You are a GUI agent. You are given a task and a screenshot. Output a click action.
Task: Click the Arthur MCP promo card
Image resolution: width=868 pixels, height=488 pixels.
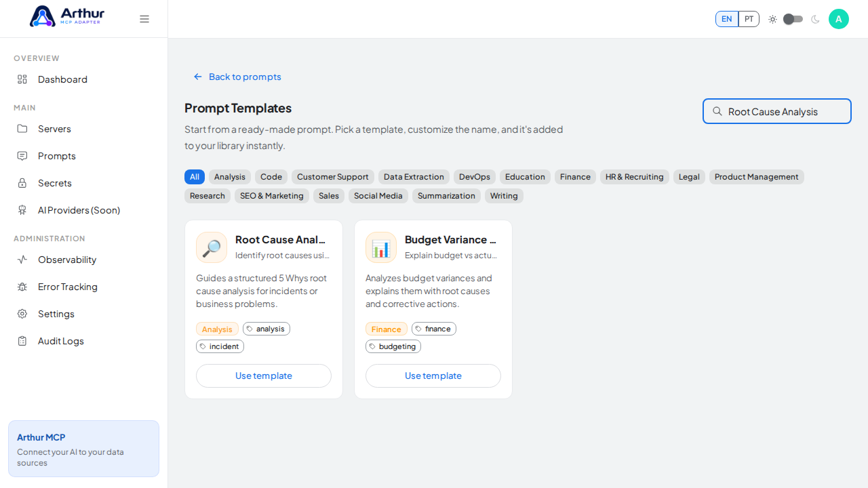point(84,449)
